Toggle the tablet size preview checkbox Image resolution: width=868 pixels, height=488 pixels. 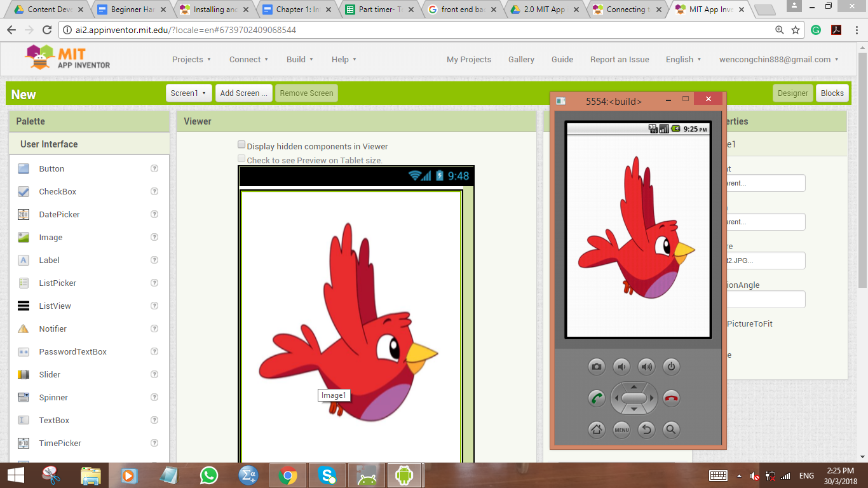(x=241, y=159)
